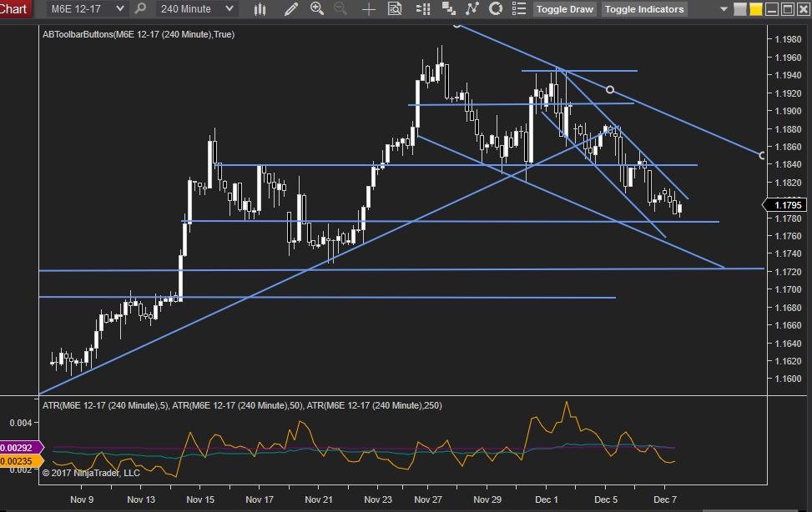Screen dimensions: 812x512
Task: Click the 0.00235 orange ATR value marker
Action: [21, 461]
